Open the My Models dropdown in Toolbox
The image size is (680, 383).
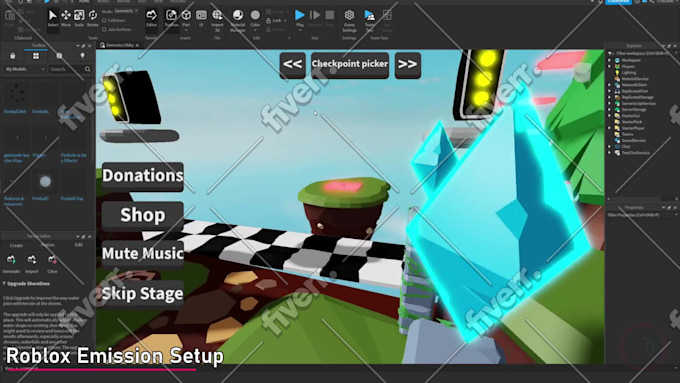(x=25, y=69)
